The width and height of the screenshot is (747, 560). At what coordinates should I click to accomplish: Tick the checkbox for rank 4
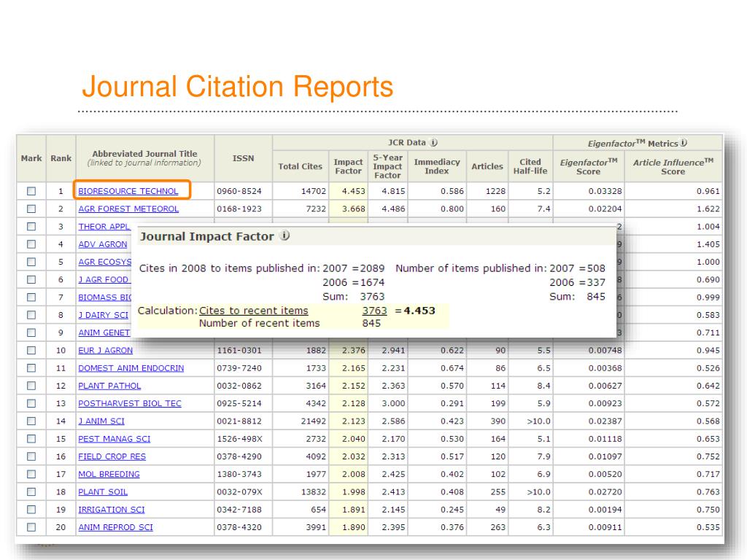31,244
